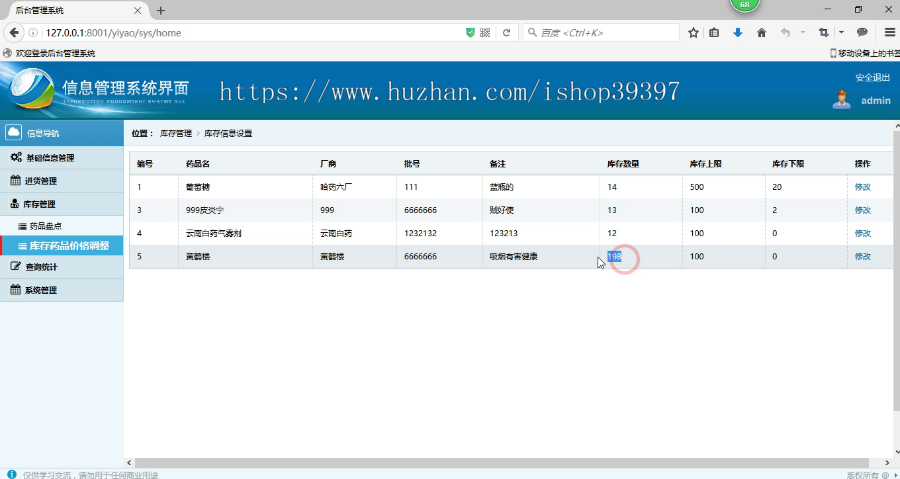900x479 pixels.
Task: Select the 哈药六厂 manufacturer cell
Action: coord(336,187)
